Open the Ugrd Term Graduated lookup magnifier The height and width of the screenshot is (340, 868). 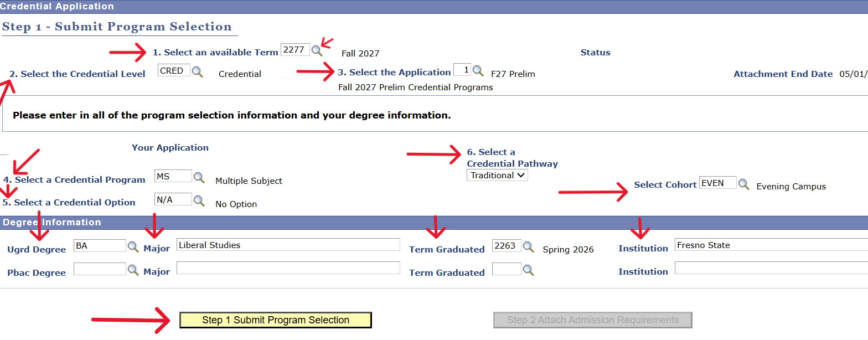(529, 246)
